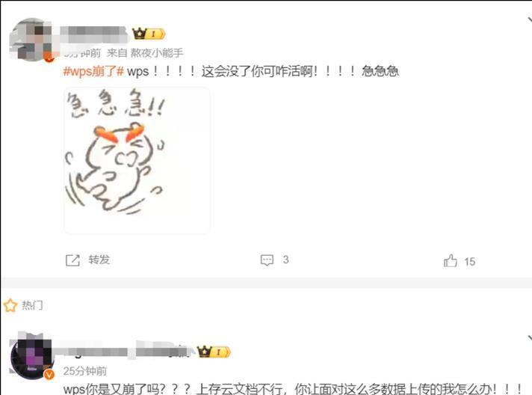Viewport: 532px width, 395px height.
Task: Like the first post with thumbs-up icon
Action: click(451, 261)
